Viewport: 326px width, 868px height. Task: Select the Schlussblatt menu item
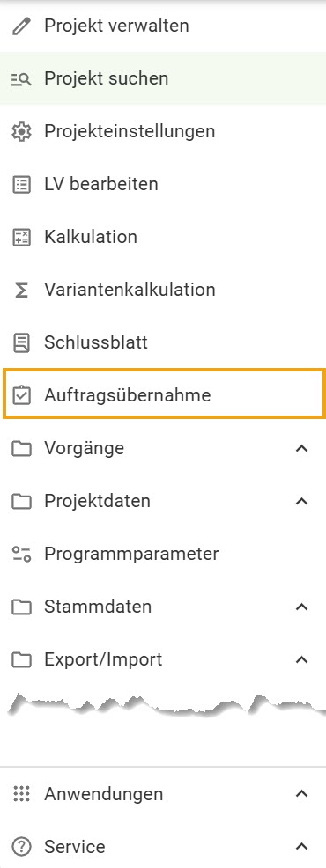click(x=163, y=342)
